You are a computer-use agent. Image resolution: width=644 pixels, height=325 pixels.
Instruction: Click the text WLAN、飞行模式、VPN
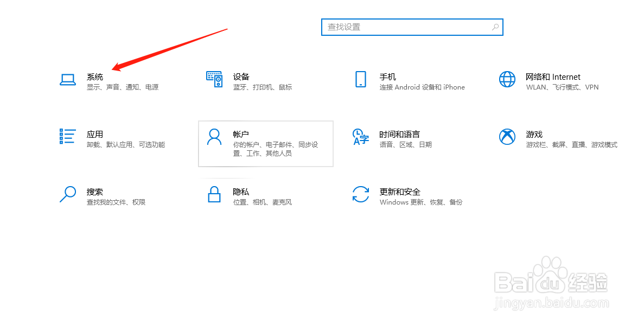click(562, 87)
